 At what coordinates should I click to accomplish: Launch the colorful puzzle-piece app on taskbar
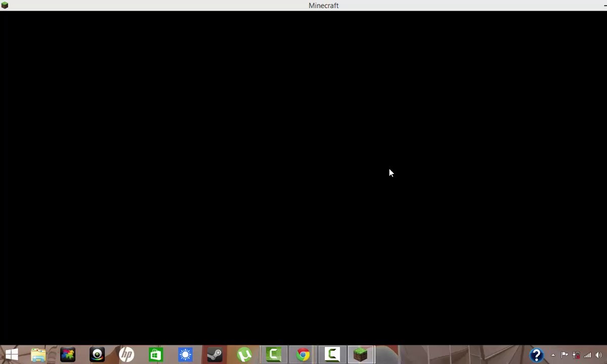pyautogui.click(x=68, y=355)
